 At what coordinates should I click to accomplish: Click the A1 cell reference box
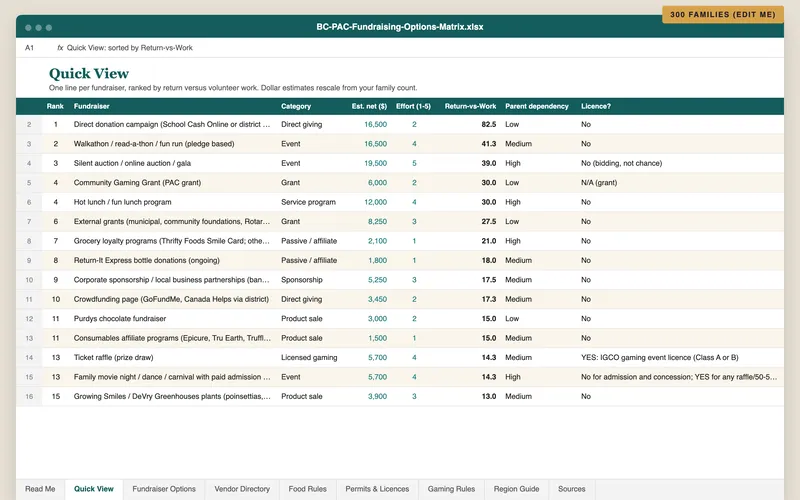[x=30, y=47]
